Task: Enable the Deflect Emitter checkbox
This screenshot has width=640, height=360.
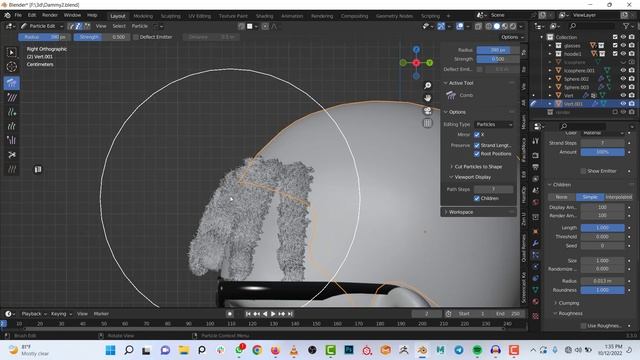Action: [136, 37]
